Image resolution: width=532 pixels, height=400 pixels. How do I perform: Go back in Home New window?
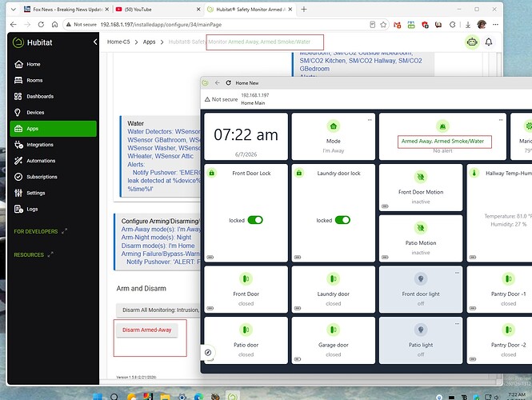[217, 82]
